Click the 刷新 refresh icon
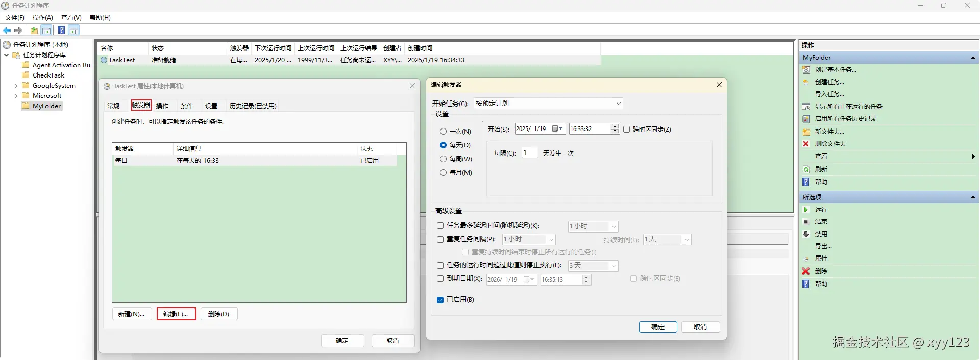 click(806, 169)
